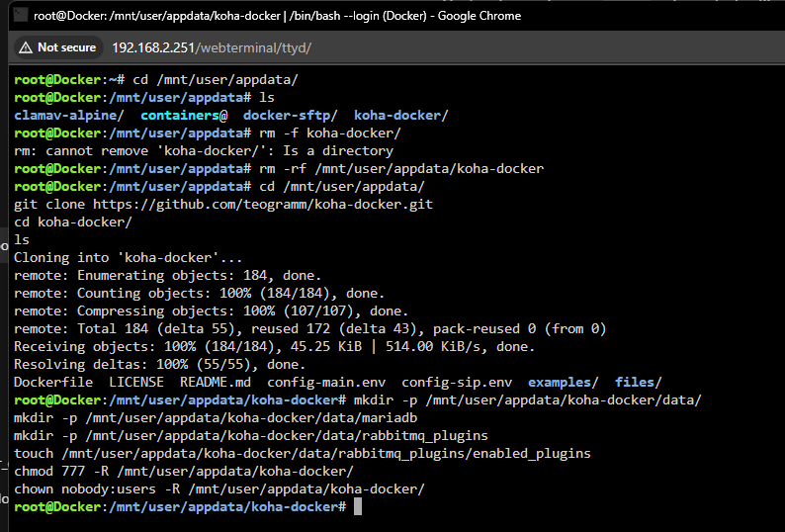Click the first 'cd /mnt/user/appdata/' command
Screen dimensions: 785x532
click(x=216, y=80)
